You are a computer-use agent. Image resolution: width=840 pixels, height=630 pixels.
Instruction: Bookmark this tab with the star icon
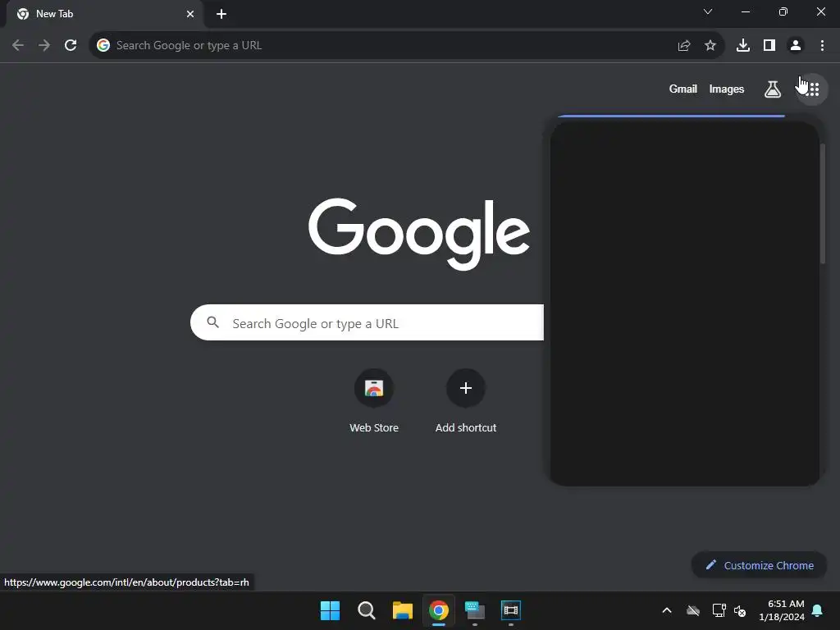pos(710,46)
